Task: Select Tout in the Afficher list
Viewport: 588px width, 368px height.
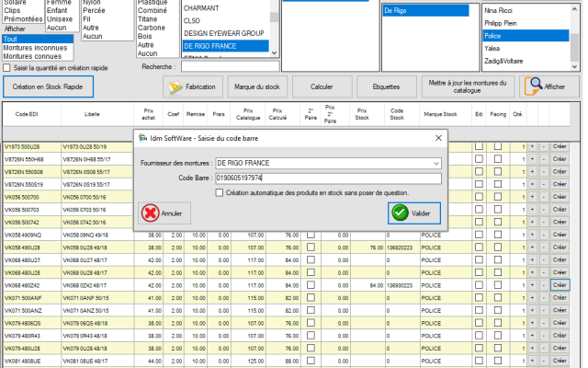Action: pos(38,39)
